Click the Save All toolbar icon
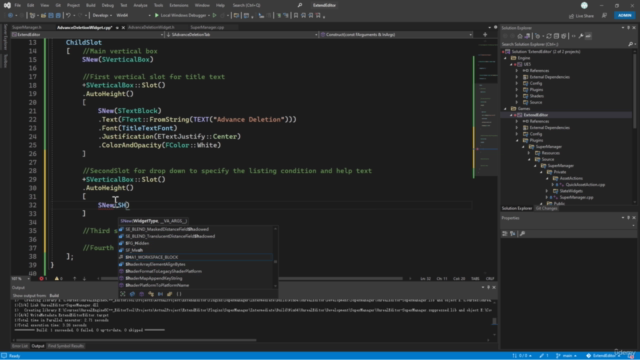 point(58,16)
